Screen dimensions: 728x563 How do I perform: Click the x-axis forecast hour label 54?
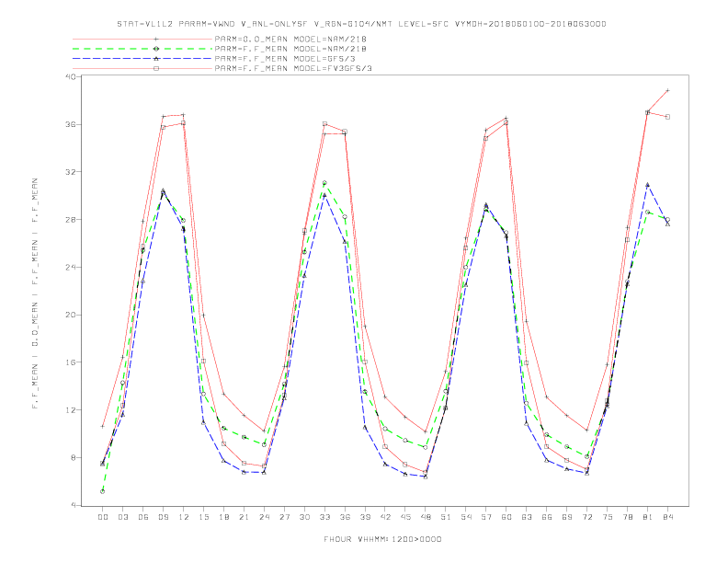point(466,517)
